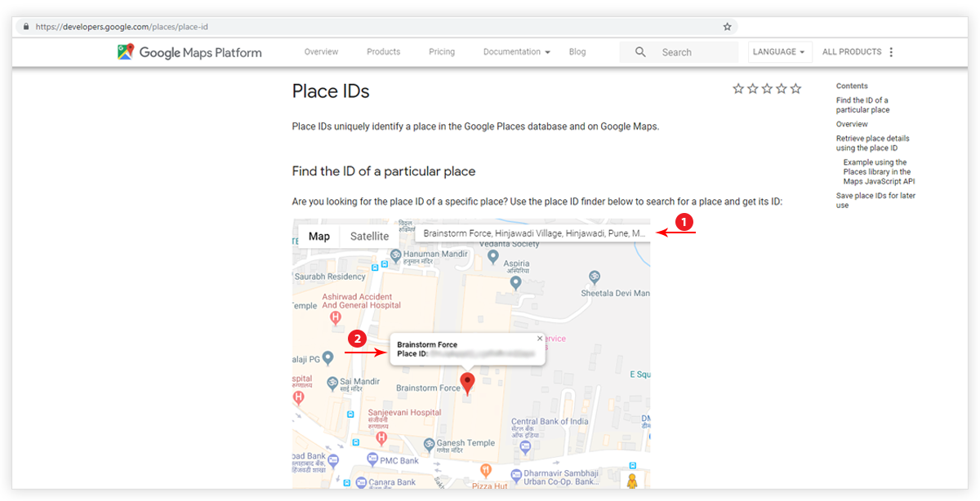Open the three-dot All Products menu
The height and width of the screenshot is (501, 980).
(891, 52)
